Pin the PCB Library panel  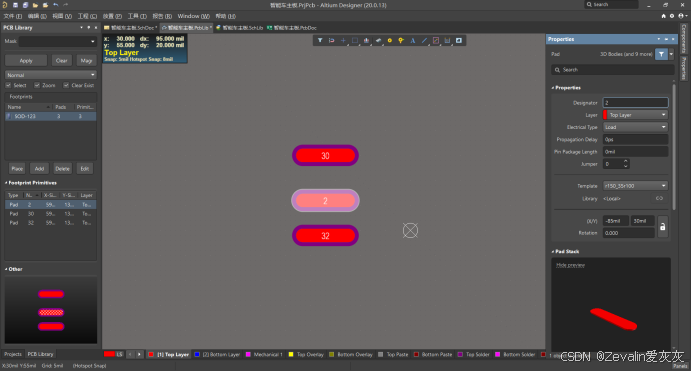pyautogui.click(x=88, y=27)
